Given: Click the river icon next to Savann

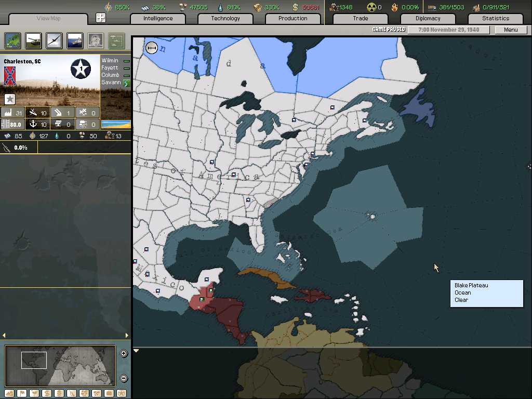Looking at the screenshot, I should (x=127, y=83).
